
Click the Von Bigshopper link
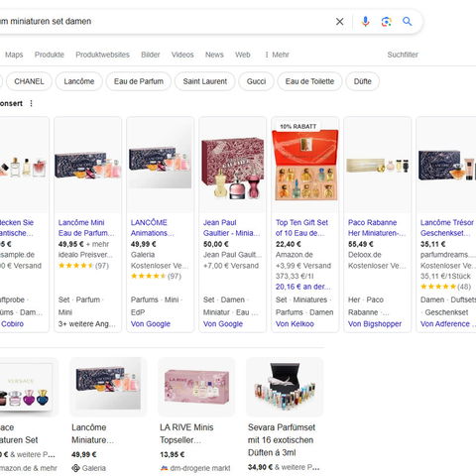(375, 324)
